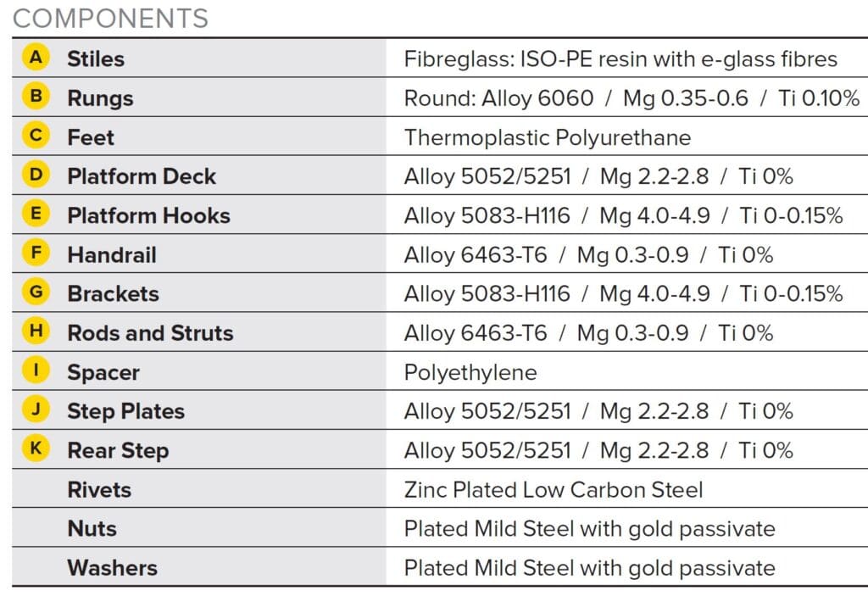868x596 pixels.
Task: Click the yellow H badge for Rods and Struts
Action: point(36,331)
